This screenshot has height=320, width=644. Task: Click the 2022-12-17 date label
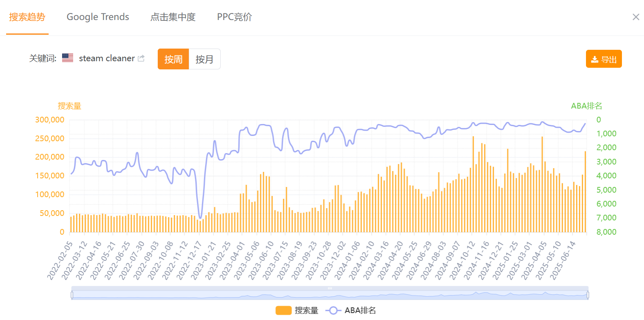[x=189, y=260]
